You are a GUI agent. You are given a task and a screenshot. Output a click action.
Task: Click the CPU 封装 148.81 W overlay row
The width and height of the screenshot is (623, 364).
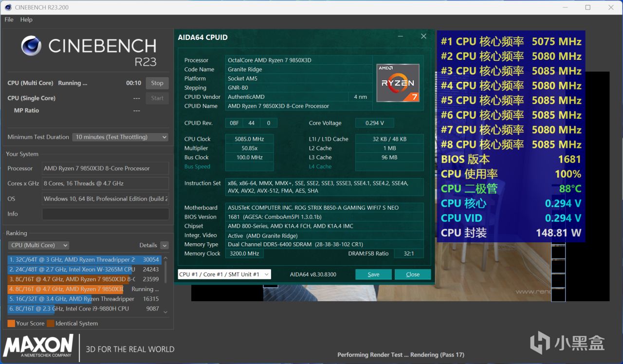511,233
